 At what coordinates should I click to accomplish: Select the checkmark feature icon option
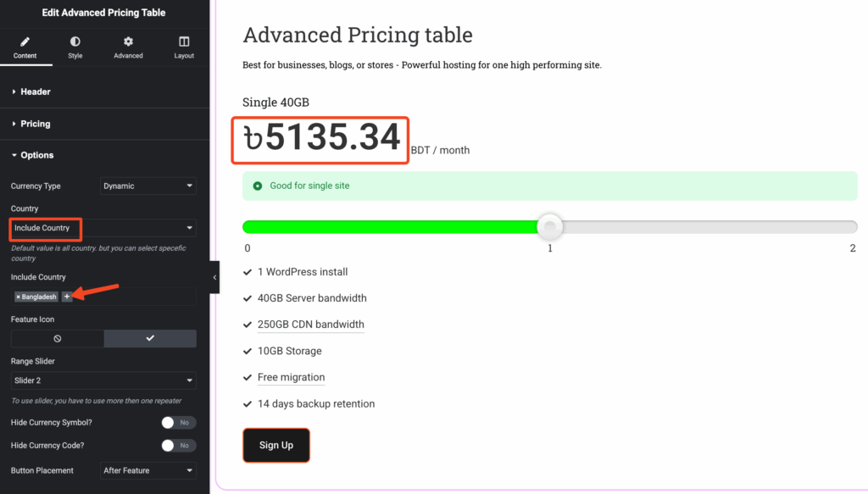tap(150, 338)
